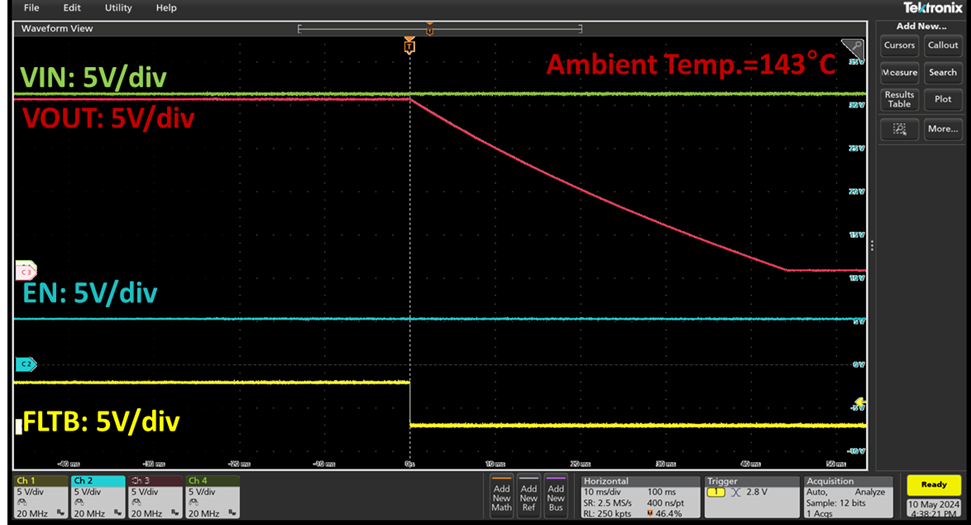Click the Cursors button
Image resolution: width=971 pixels, height=525 pixels.
click(x=899, y=45)
